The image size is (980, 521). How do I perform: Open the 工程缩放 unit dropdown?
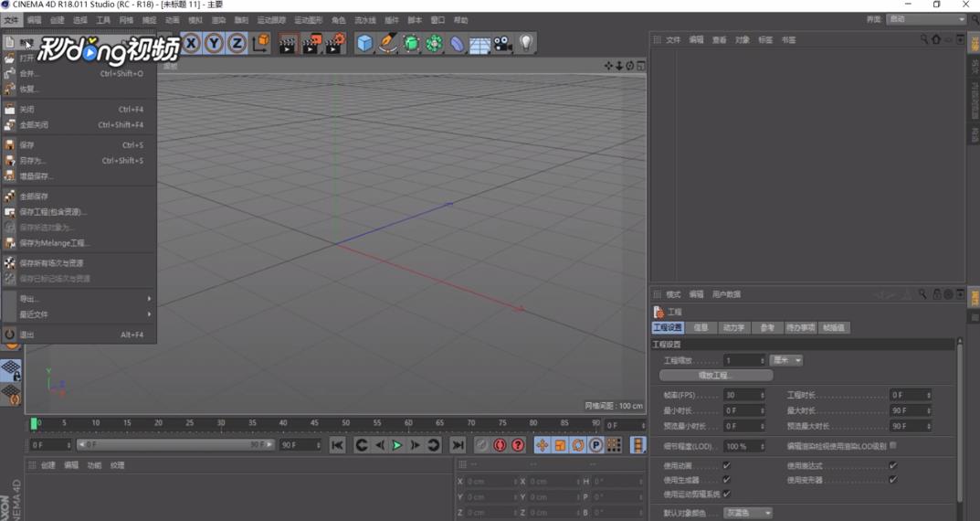786,360
